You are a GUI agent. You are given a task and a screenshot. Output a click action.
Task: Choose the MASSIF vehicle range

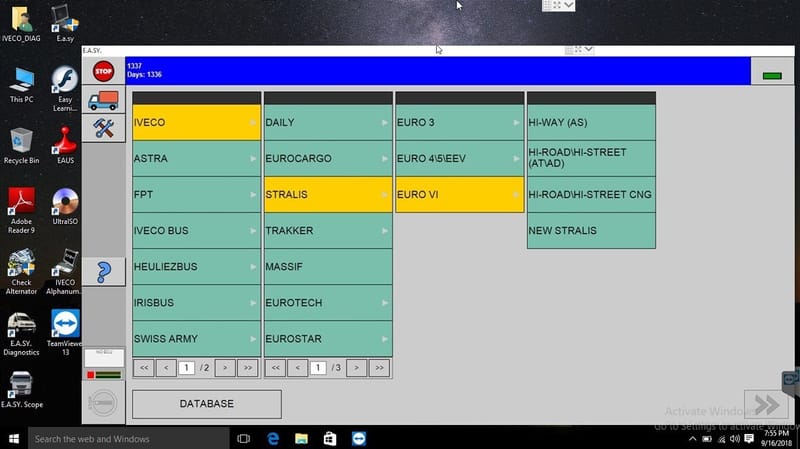328,267
